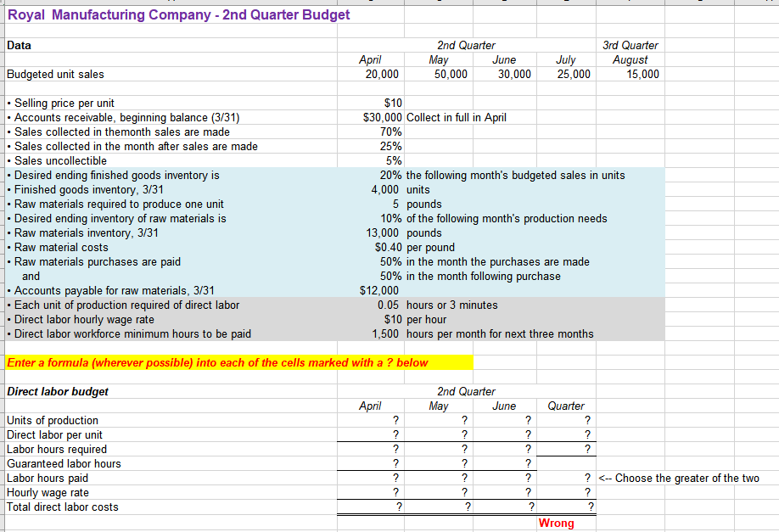Viewport: 779px width, 532px height.
Task: Click July budgeted unit sales 25,000
Action: point(574,74)
